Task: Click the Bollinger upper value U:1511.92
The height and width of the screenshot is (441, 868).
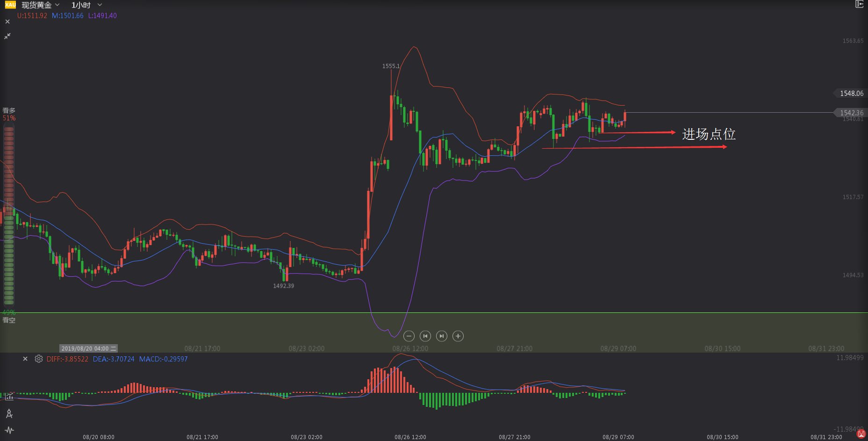Action: [32, 15]
